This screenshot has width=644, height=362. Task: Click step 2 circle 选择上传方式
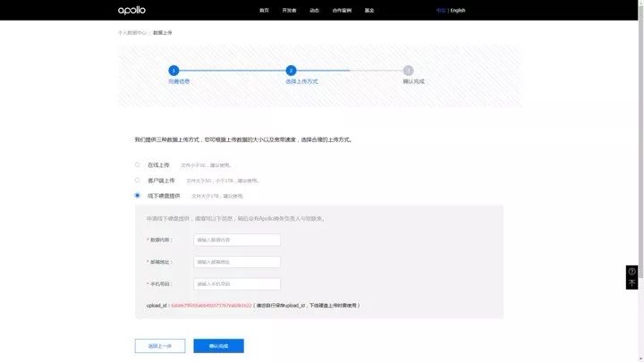point(291,71)
